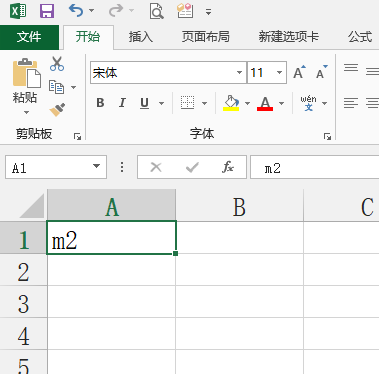Screen dimensions: 379x374
Task: Open the 字体 dialog launcher
Action: 328,136
